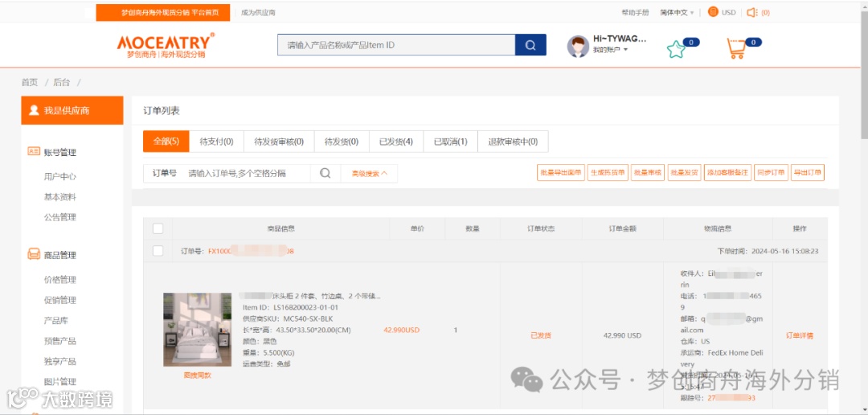Click the 首页 breadcrumb link
This screenshot has width=868, height=415.
[x=30, y=83]
